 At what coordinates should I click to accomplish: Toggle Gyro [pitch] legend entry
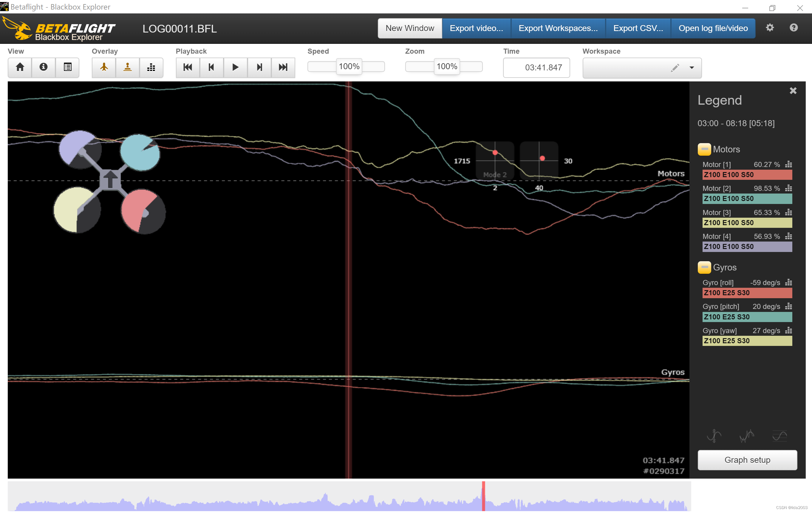point(721,307)
